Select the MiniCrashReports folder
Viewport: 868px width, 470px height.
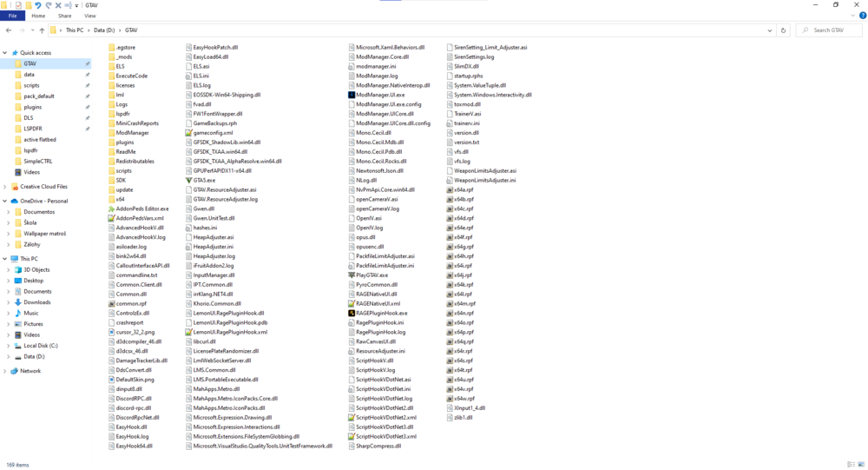[137, 123]
